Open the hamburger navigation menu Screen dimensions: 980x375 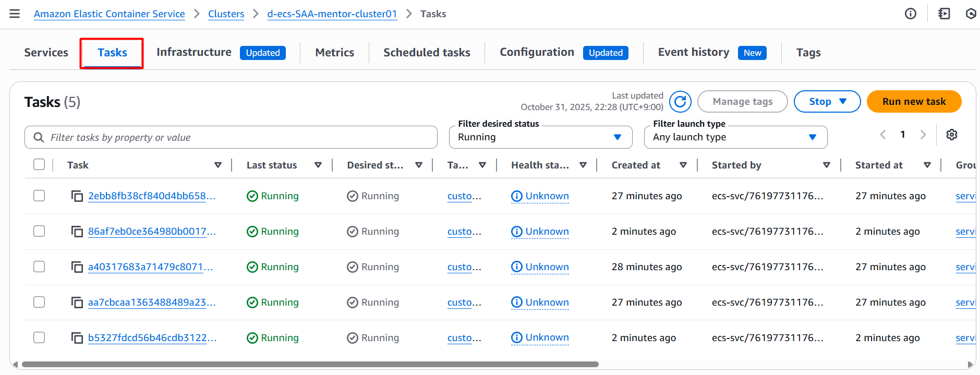pos(15,14)
